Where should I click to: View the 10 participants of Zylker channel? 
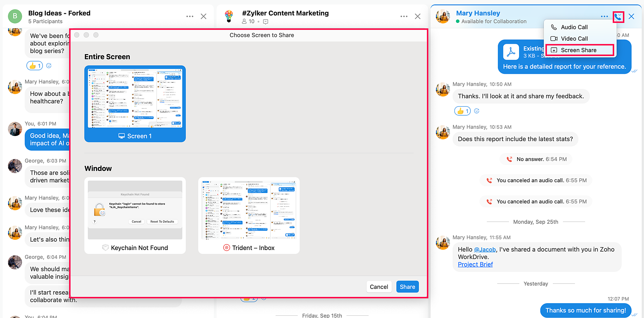248,21
